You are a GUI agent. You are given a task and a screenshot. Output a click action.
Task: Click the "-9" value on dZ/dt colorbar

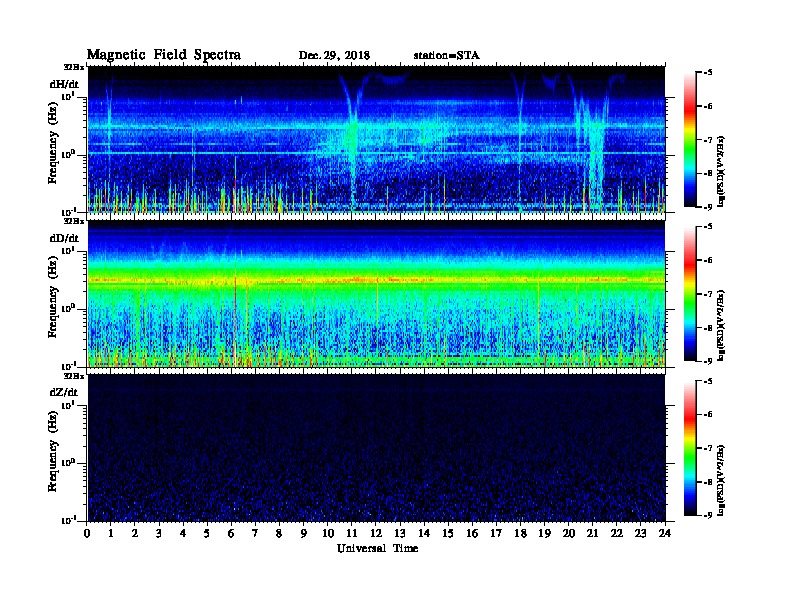click(x=708, y=515)
